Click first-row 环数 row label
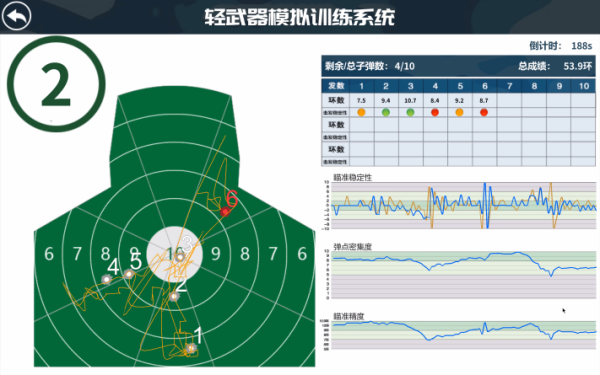Viewport: 600px width, 375px height. tap(336, 101)
